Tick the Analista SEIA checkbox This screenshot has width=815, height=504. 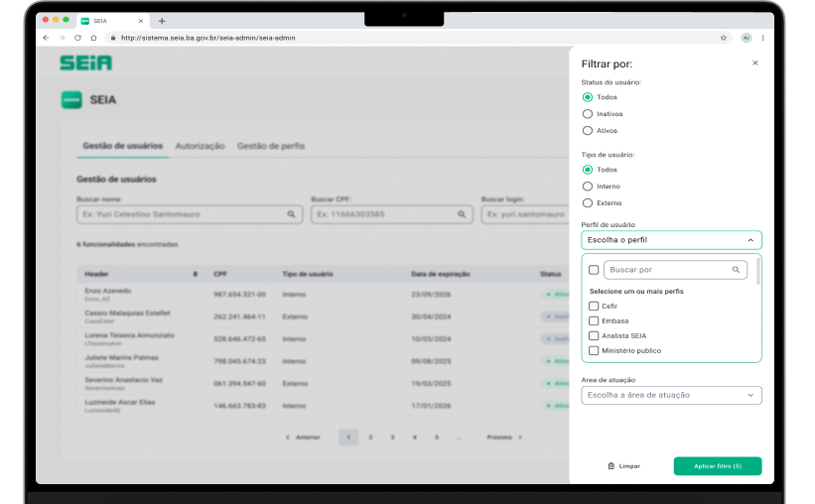(x=594, y=335)
